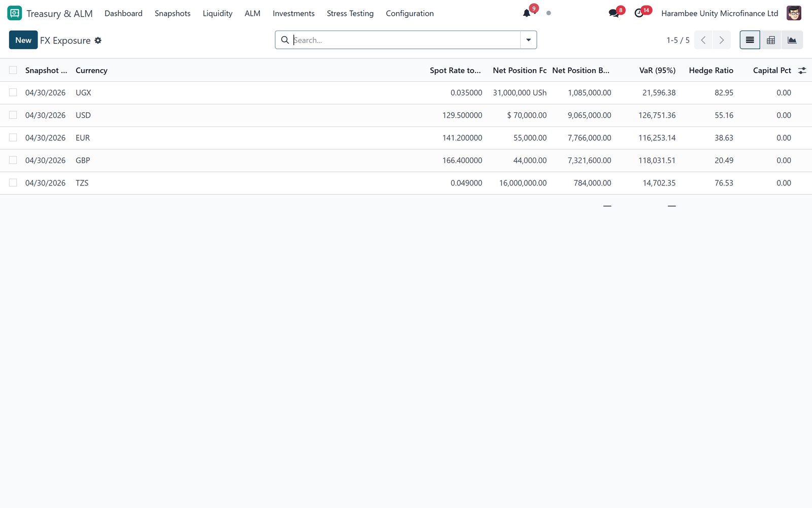Screen dimensions: 812x508
Task: Click the 1-5 / 5 pager counter
Action: pos(678,40)
